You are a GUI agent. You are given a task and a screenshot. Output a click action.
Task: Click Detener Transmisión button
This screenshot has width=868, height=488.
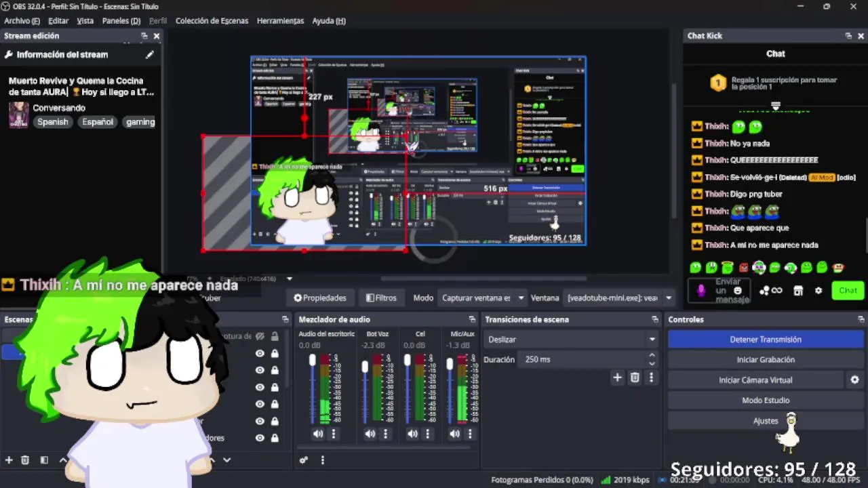[766, 340]
